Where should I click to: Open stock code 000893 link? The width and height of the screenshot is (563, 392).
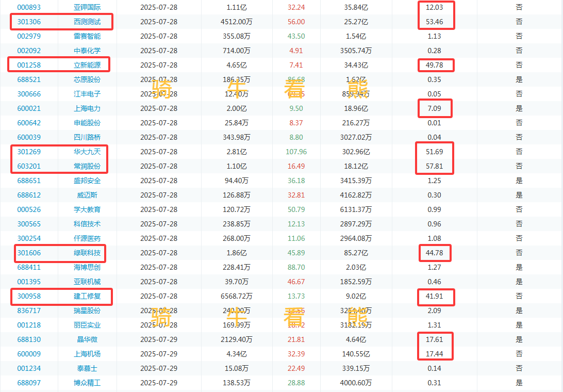coord(29,7)
